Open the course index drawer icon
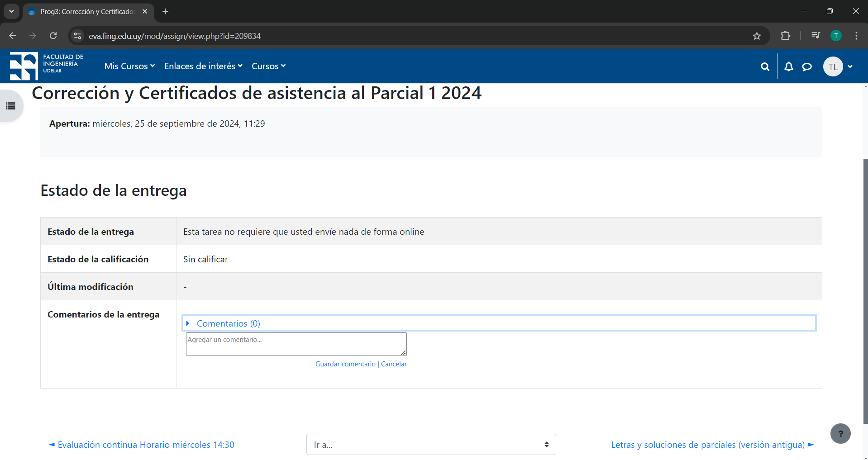 10,106
